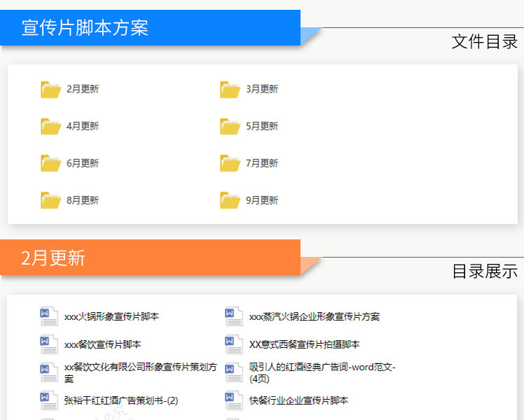This screenshot has height=420, width=524.
Task: Select the 8月更新 folder icon
Action: tap(50, 201)
